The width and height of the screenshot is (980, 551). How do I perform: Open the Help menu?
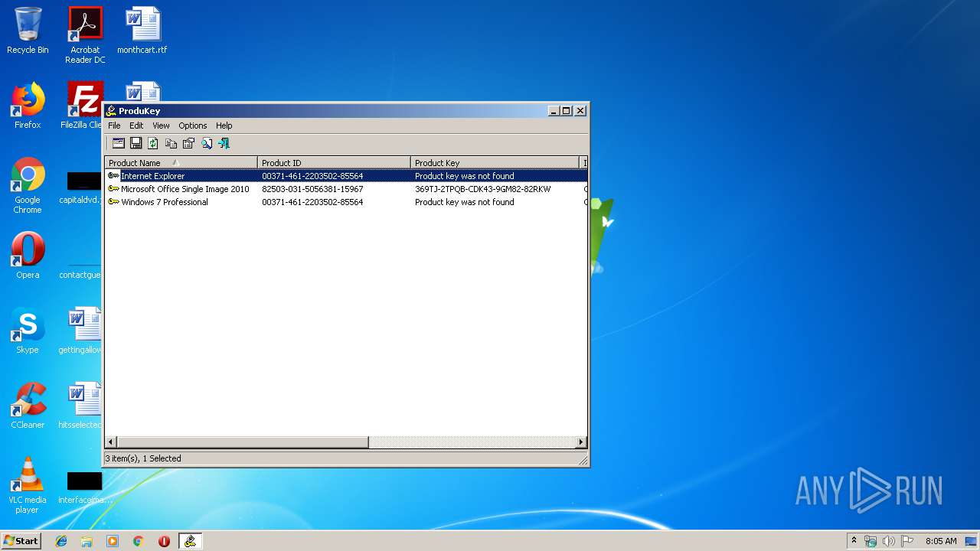[224, 126]
